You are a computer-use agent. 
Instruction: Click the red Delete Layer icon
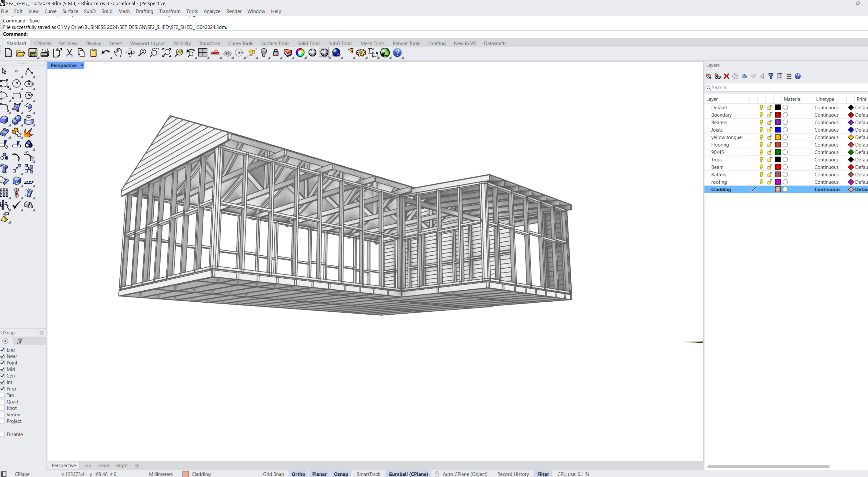726,77
